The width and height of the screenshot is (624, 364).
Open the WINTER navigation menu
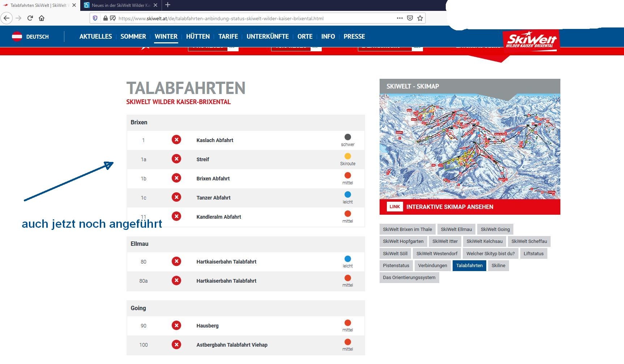pyautogui.click(x=166, y=36)
